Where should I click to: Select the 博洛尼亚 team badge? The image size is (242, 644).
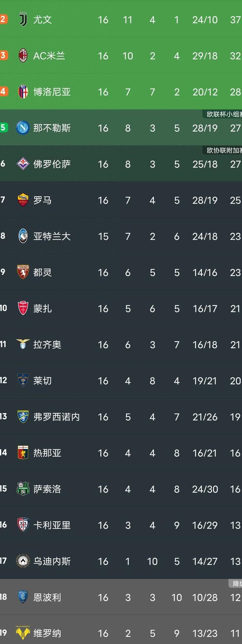tap(23, 92)
